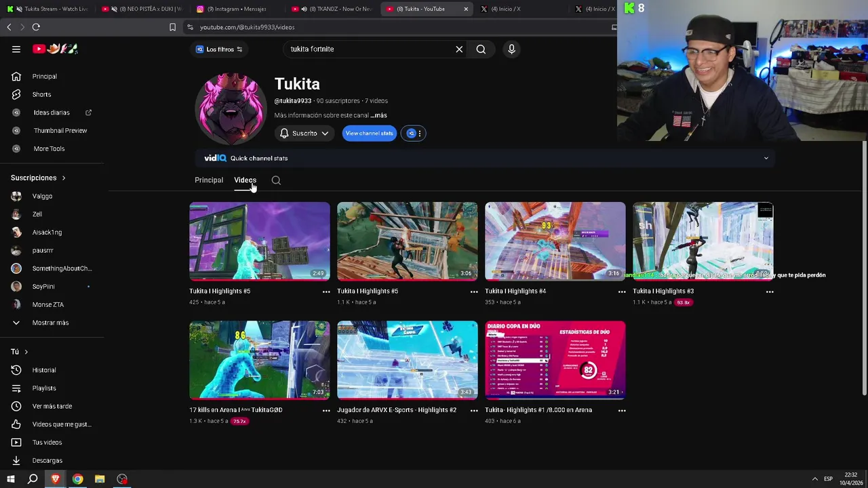Screen dimensions: 868x488
Task: Open Ideas diarias vidIQ item
Action: tap(52, 113)
